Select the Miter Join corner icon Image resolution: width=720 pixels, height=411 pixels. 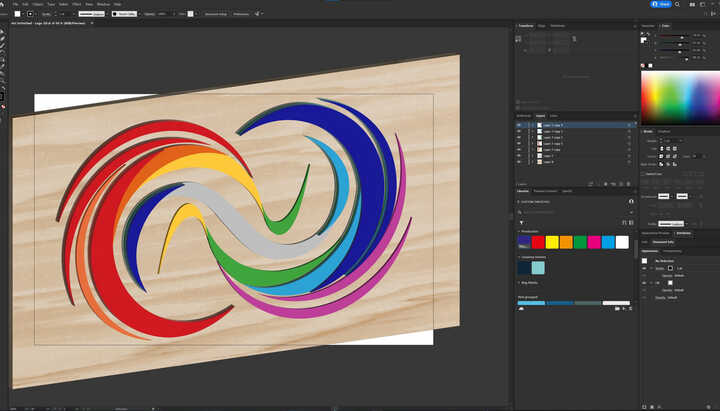pyautogui.click(x=662, y=157)
